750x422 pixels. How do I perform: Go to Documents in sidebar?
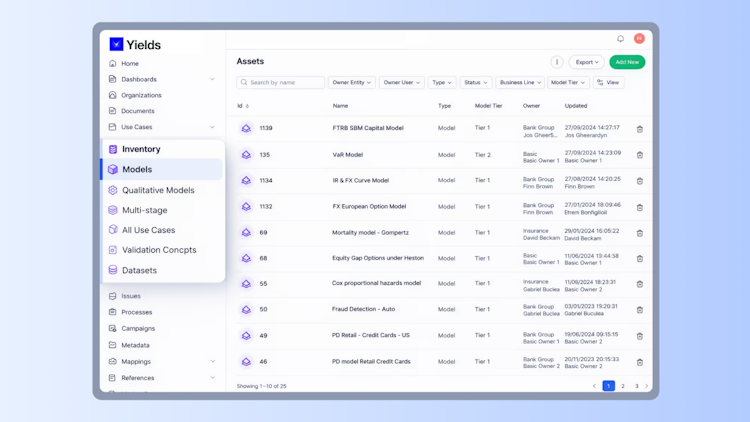[x=138, y=111]
